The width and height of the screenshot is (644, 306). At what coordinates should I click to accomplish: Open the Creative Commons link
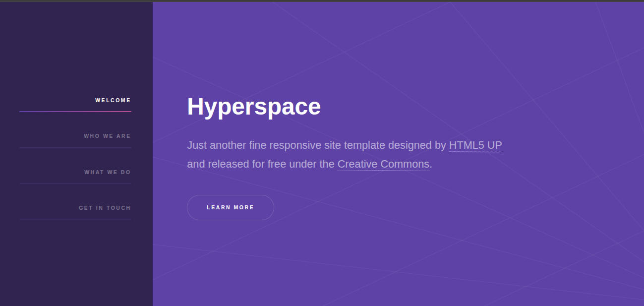click(383, 164)
